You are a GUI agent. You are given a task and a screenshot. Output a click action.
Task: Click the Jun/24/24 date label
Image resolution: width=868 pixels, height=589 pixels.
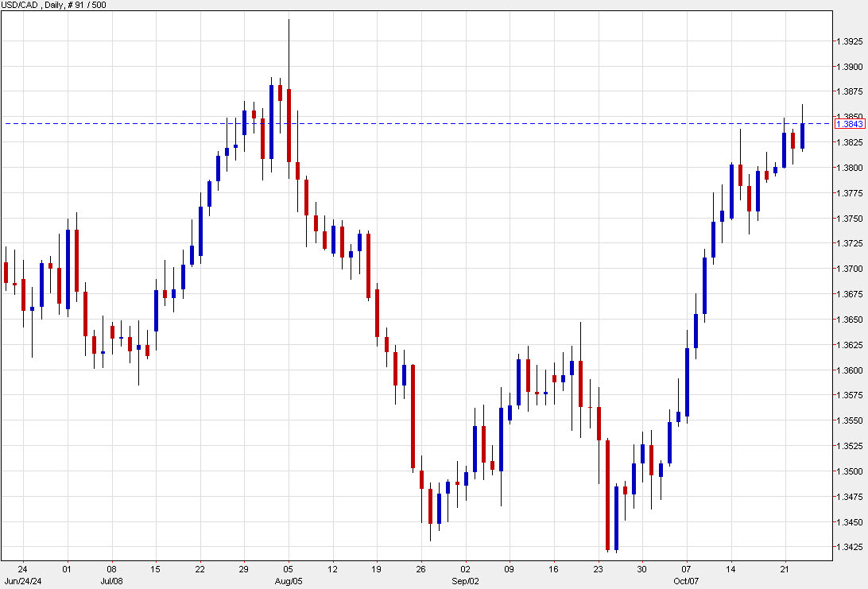23,581
